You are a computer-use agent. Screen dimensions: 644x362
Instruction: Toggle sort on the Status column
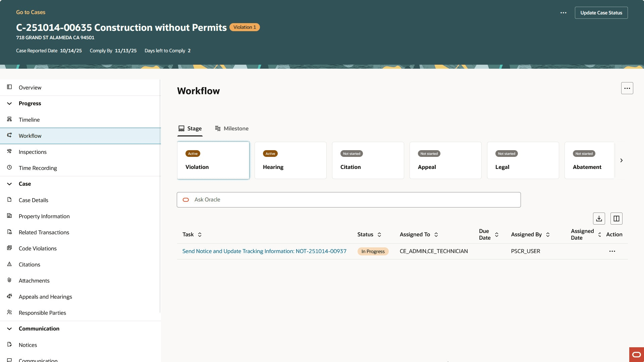coord(379,235)
